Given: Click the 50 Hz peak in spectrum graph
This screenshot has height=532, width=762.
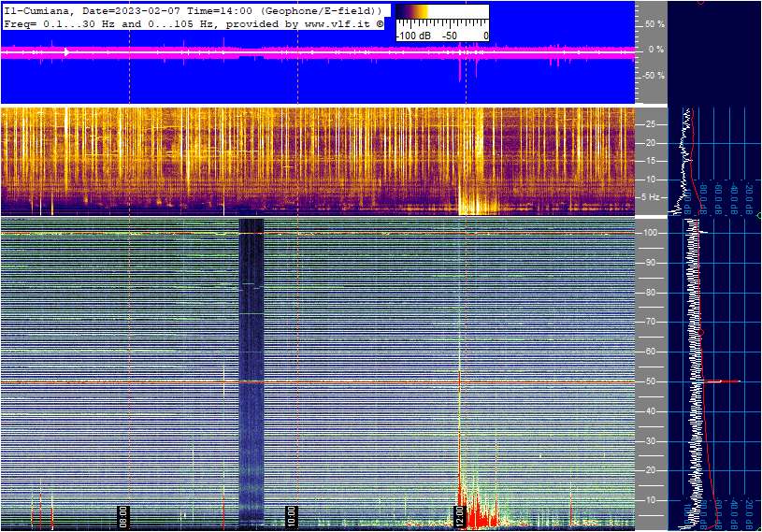Looking at the screenshot, I should pos(722,381).
